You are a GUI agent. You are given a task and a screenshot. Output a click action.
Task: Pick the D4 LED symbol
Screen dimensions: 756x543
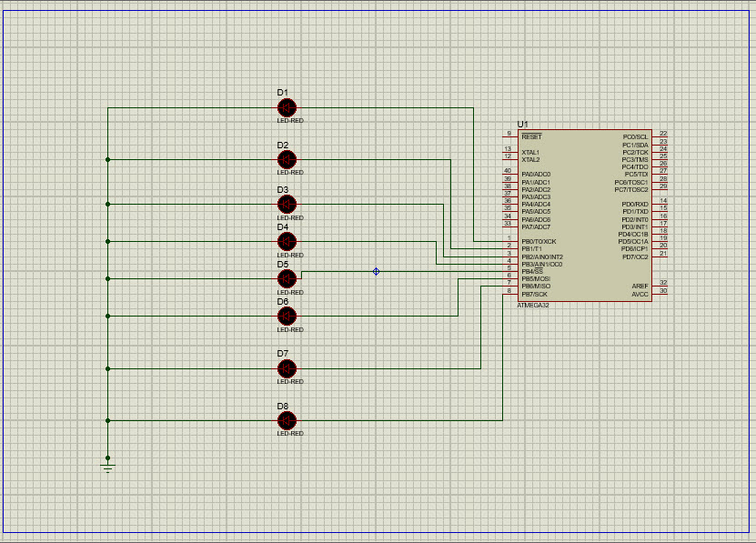[x=287, y=241]
